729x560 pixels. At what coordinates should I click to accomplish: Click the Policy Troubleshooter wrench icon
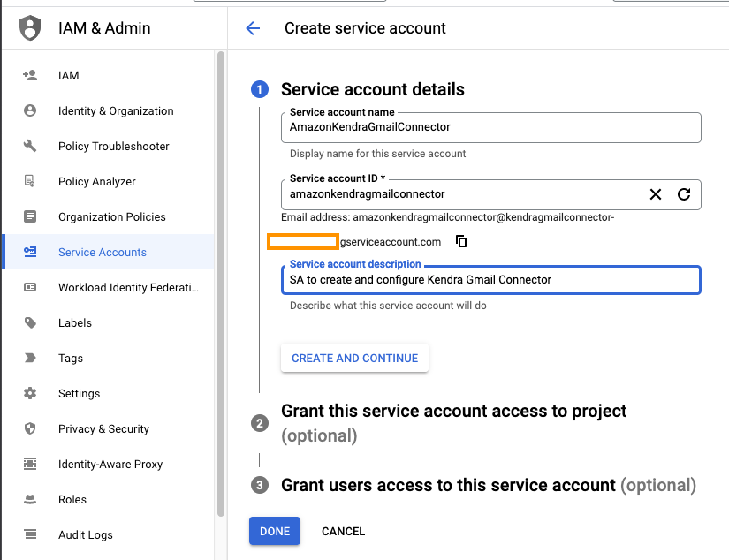click(x=30, y=146)
